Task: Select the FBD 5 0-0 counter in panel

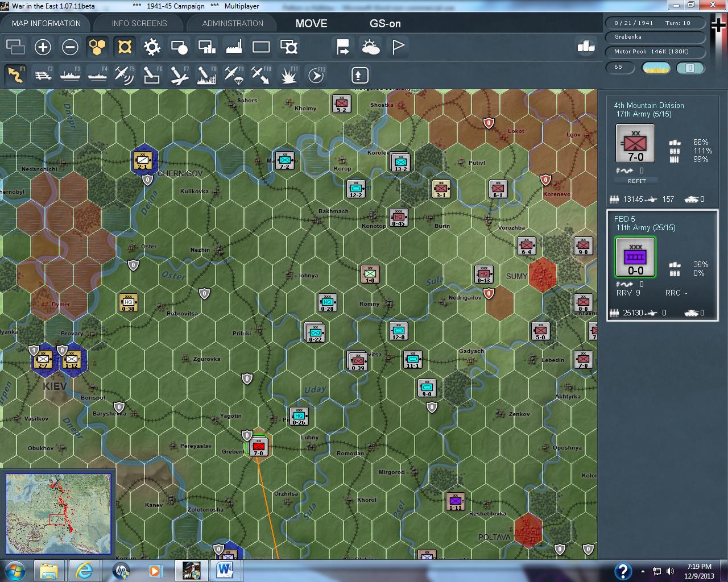Action: click(x=635, y=257)
